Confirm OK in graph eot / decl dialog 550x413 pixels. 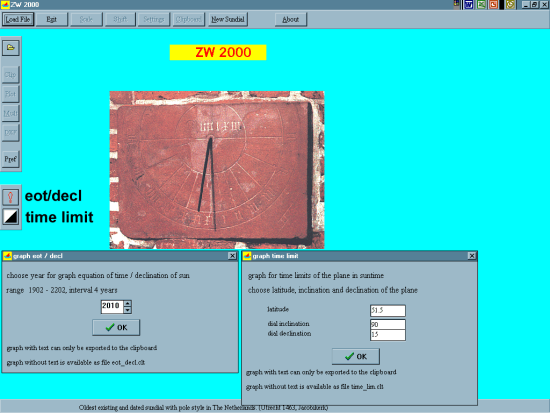116,327
